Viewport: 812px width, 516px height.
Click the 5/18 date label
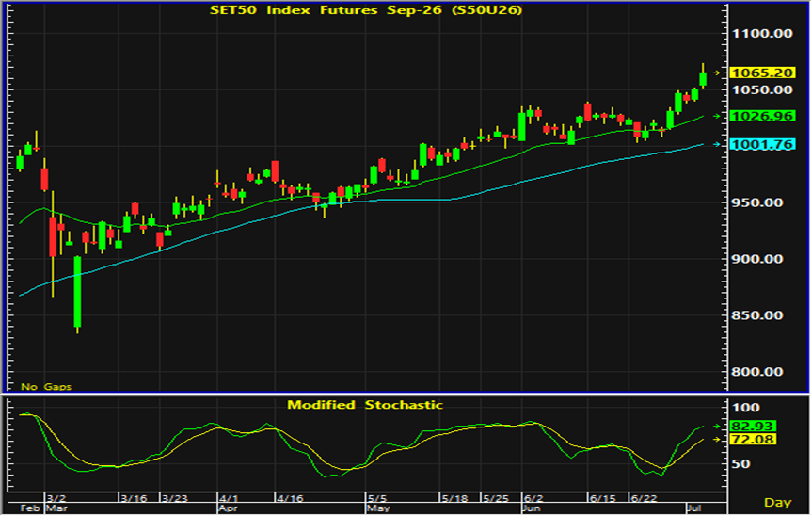(454, 498)
